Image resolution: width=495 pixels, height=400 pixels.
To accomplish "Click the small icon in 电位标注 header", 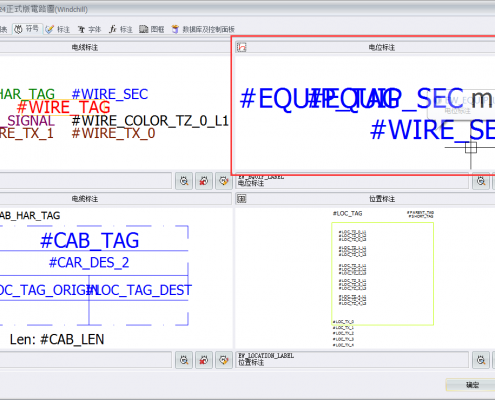I will pos(241,47).
